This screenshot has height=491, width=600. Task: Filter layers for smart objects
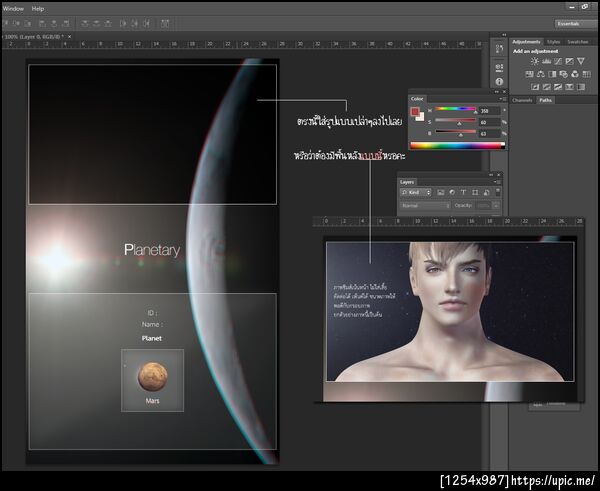click(x=486, y=192)
